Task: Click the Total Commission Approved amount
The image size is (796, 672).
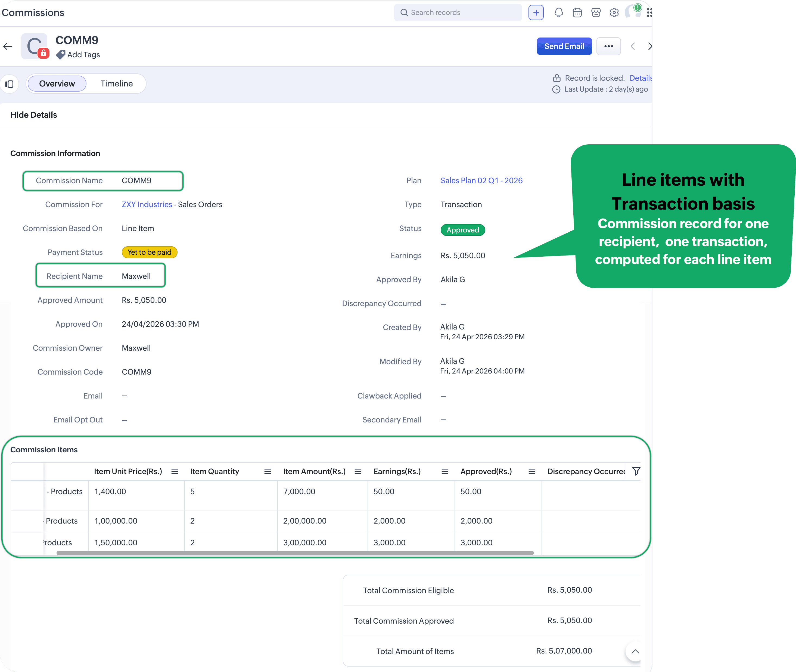Action: (x=570, y=621)
